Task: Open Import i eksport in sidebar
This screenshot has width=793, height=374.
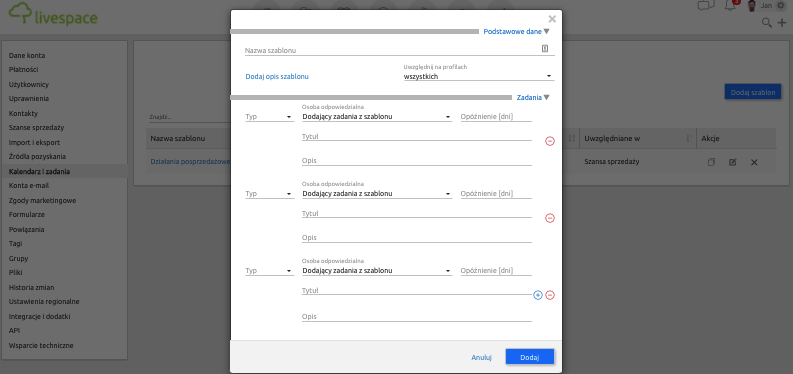Action: point(34,142)
